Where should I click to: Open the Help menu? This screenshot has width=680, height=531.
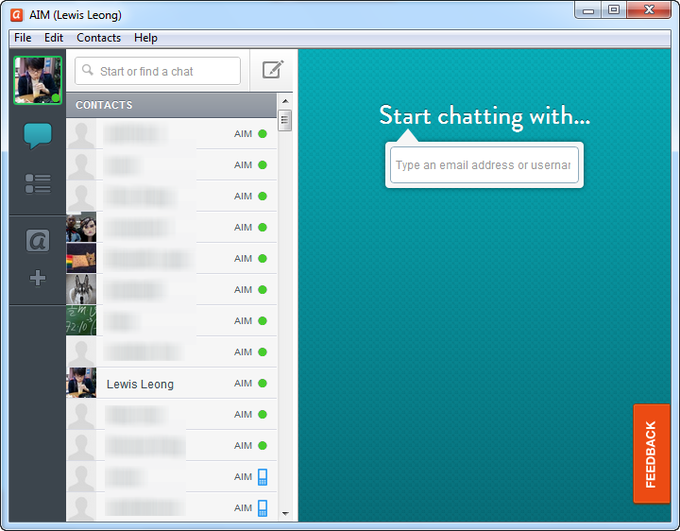(146, 38)
